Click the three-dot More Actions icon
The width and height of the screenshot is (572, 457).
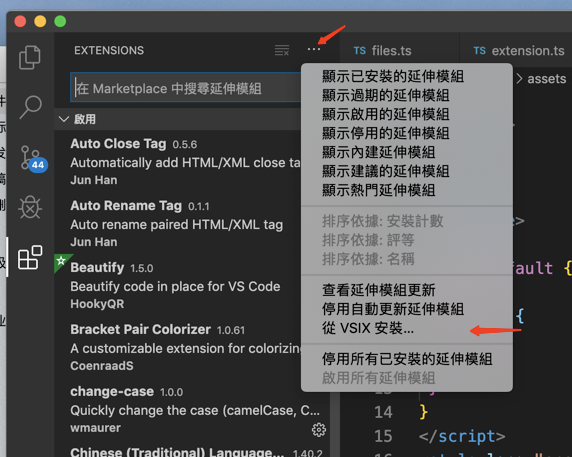point(314,50)
